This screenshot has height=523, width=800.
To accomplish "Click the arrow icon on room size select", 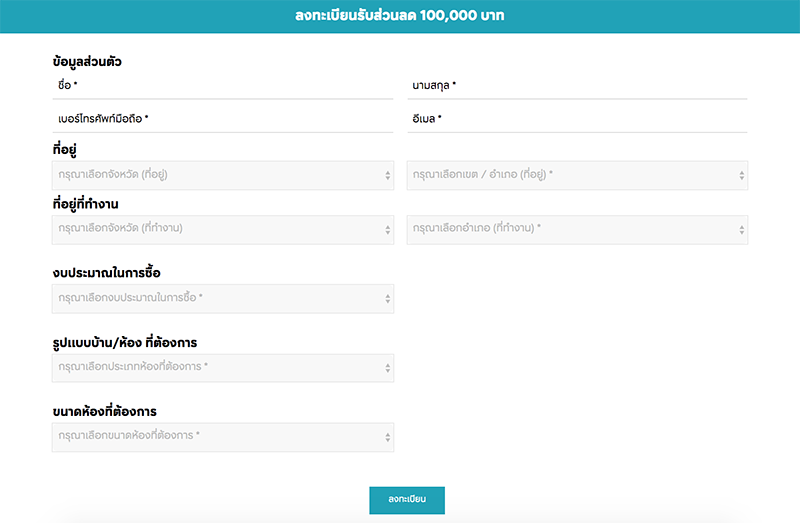I will (388, 438).
